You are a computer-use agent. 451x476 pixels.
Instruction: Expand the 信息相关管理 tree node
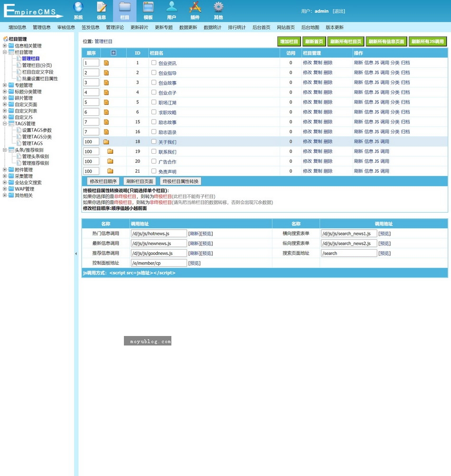click(5, 46)
